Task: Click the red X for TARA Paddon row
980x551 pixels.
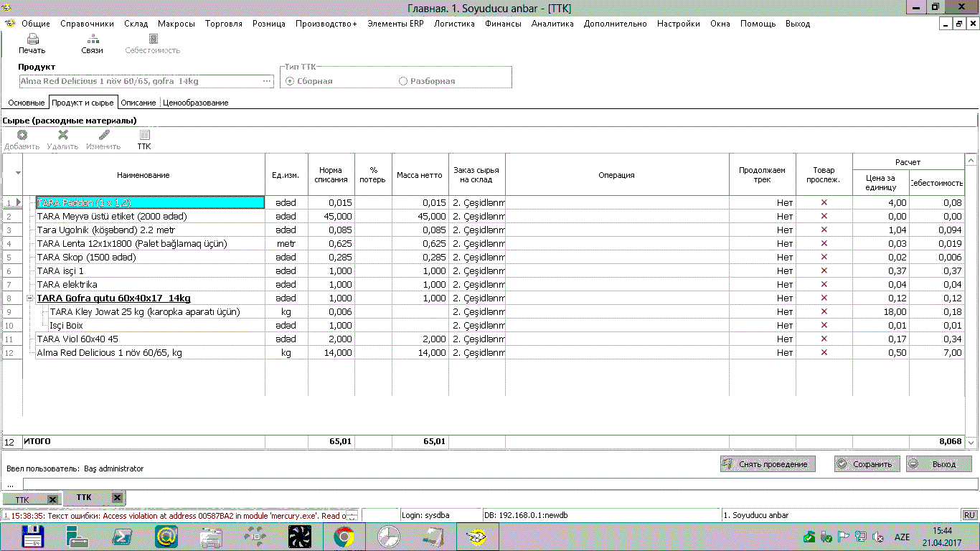Action: tap(824, 203)
